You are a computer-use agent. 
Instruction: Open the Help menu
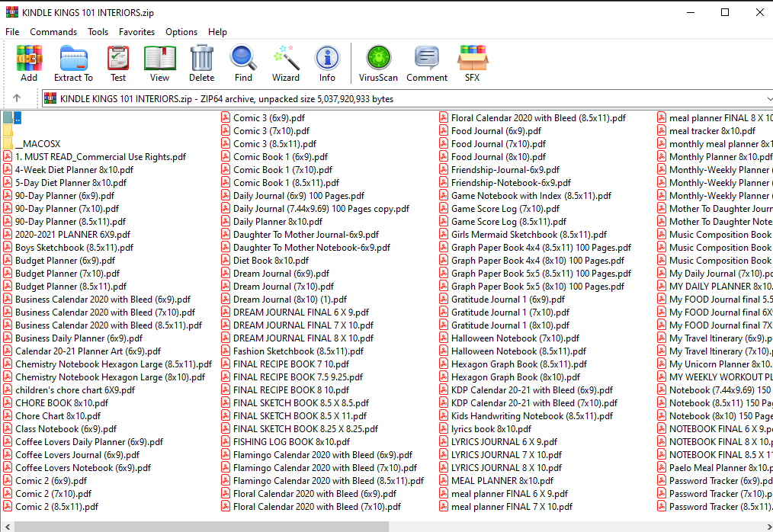(217, 31)
